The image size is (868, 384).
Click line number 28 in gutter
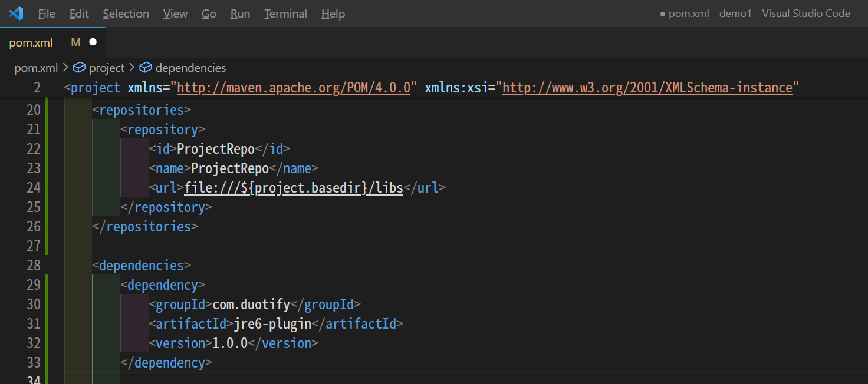coord(34,266)
